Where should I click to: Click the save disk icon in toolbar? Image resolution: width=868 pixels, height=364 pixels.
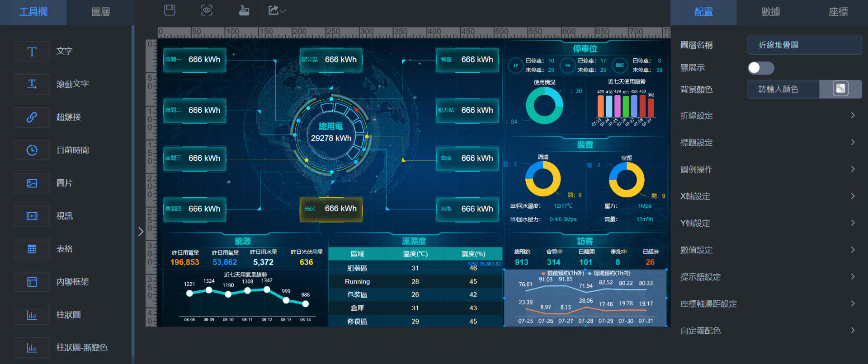pos(170,10)
